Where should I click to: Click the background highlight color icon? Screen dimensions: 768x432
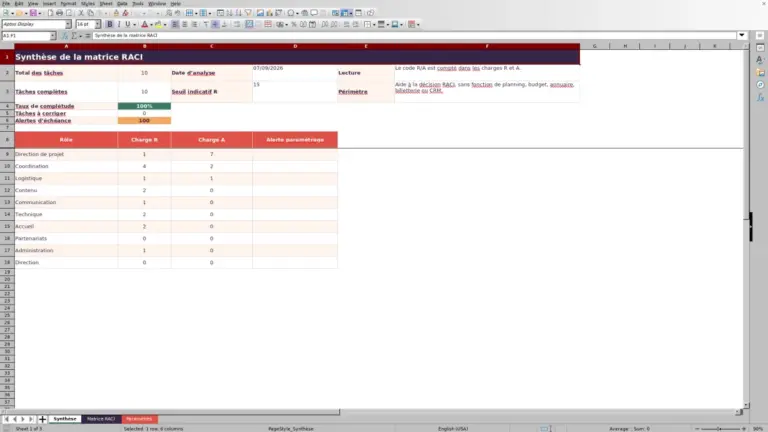[158, 24]
